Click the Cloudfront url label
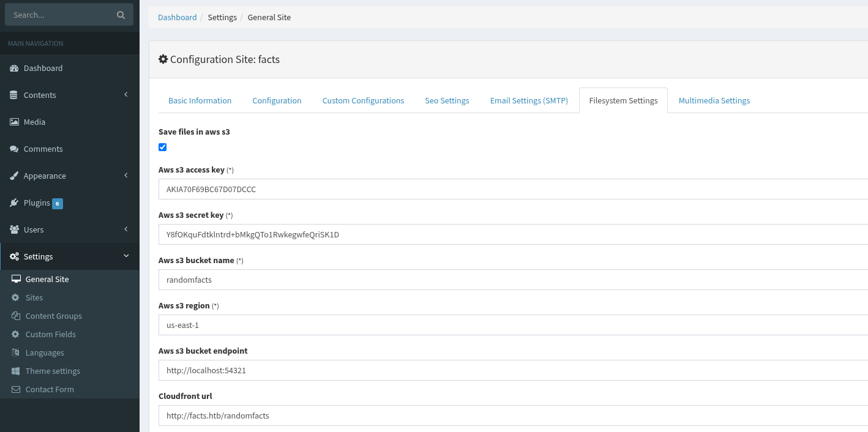 pos(185,396)
